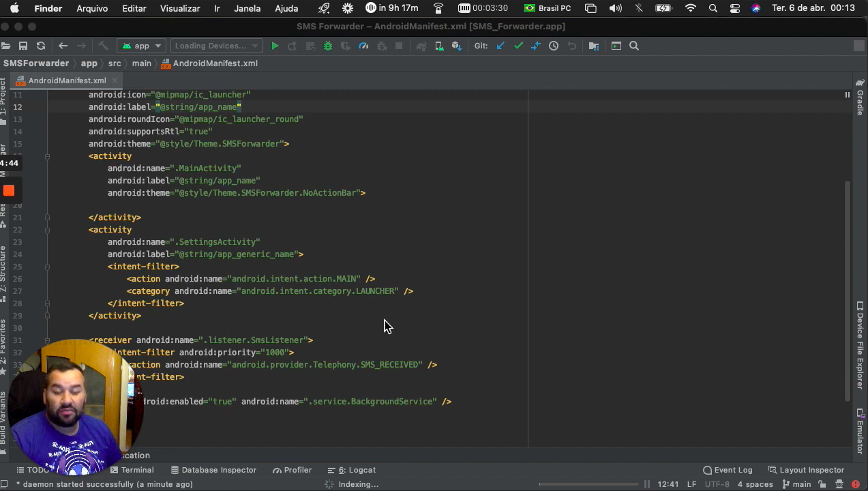Viewport: 868px width, 491px height.
Task: Save all files with floppy disk icon
Action: click(23, 46)
